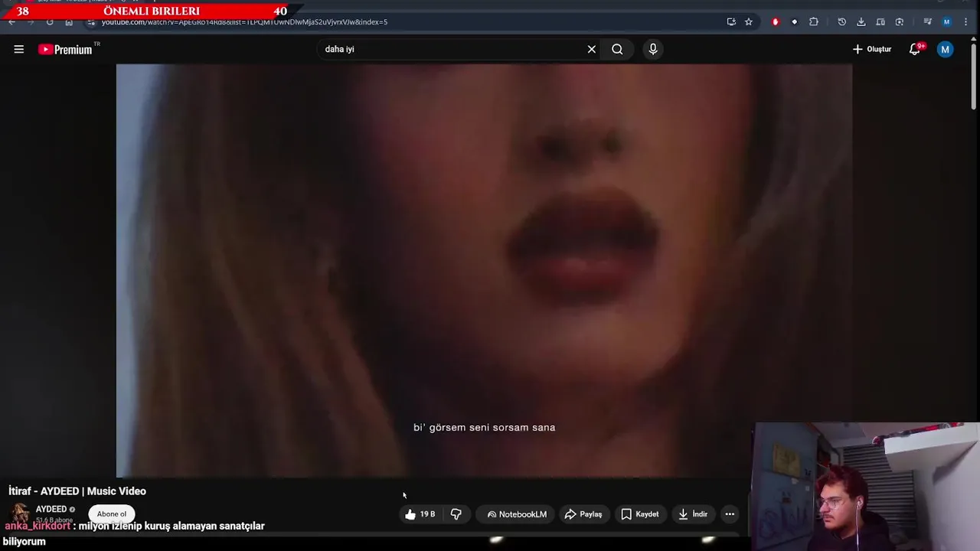Share the video via Paylaş
This screenshot has height=551, width=980.
coord(583,514)
